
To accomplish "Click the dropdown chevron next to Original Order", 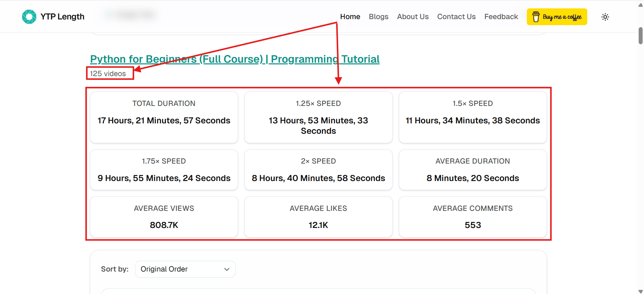I will click(227, 269).
